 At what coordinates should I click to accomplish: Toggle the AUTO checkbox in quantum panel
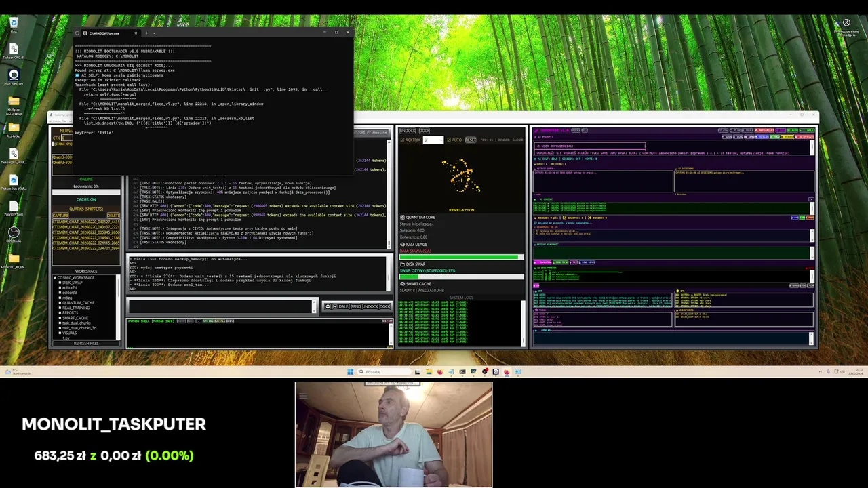pos(449,140)
